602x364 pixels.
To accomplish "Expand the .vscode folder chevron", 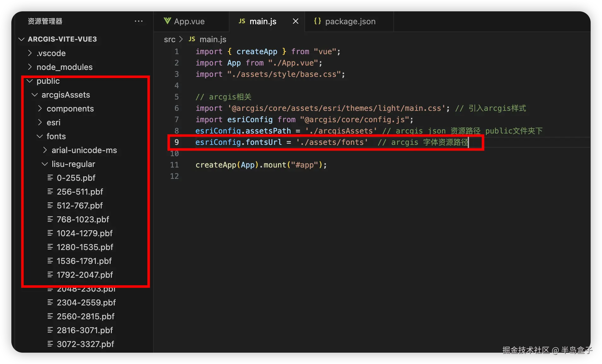I will pos(30,53).
